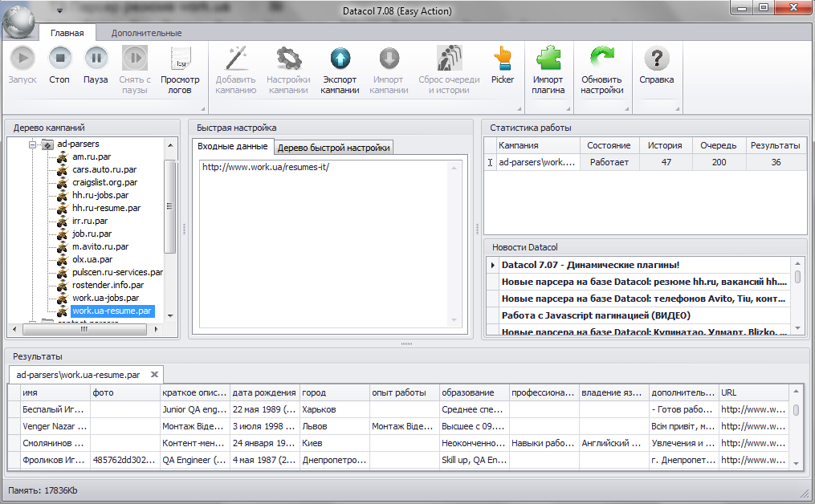Sort by Результаты column header

776,145
